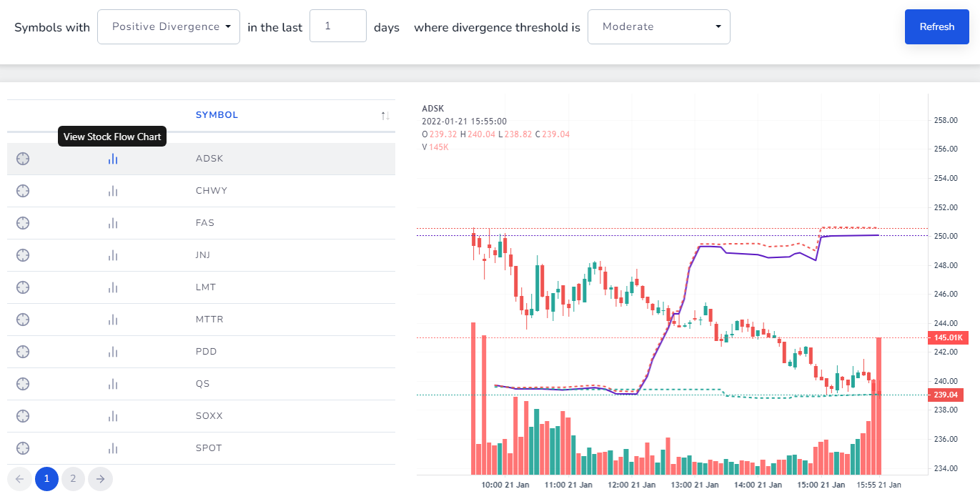
Task: Click the Refresh button
Action: 936,26
